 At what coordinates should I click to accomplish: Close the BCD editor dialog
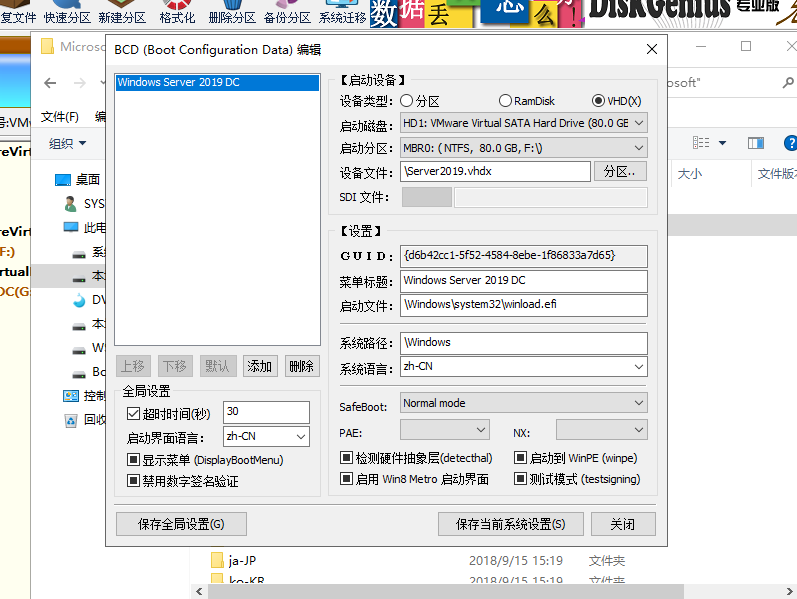coord(652,49)
